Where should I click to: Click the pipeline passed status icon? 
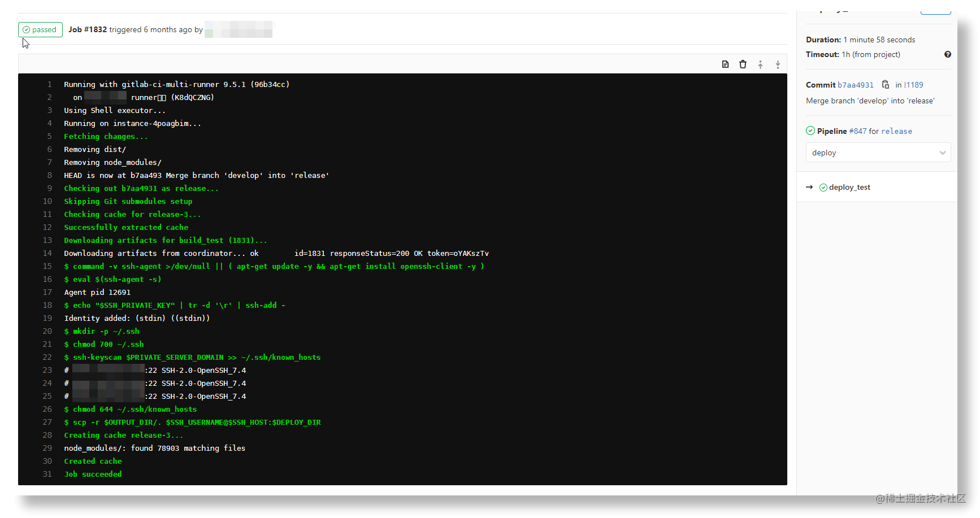tap(810, 131)
